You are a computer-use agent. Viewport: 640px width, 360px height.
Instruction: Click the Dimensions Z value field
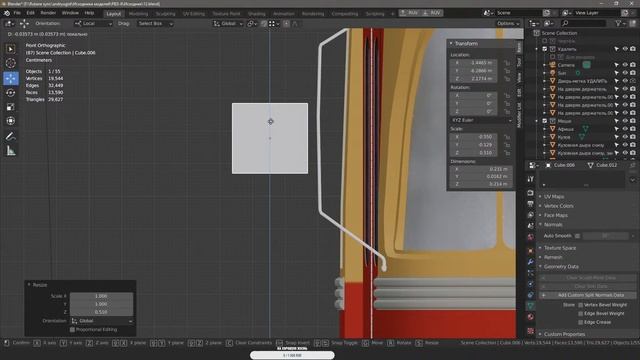click(481, 184)
